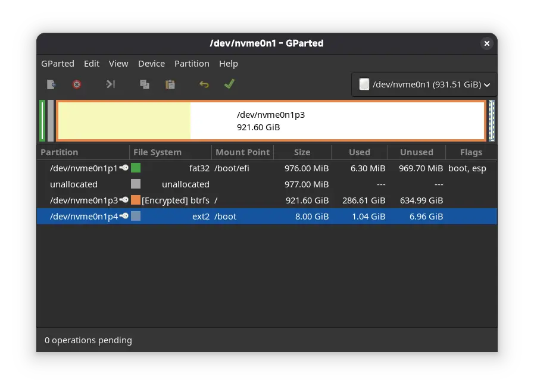534x392 pixels.
Task: Click key icon beside /dev/nvme0n1p4
Action: [124, 216]
